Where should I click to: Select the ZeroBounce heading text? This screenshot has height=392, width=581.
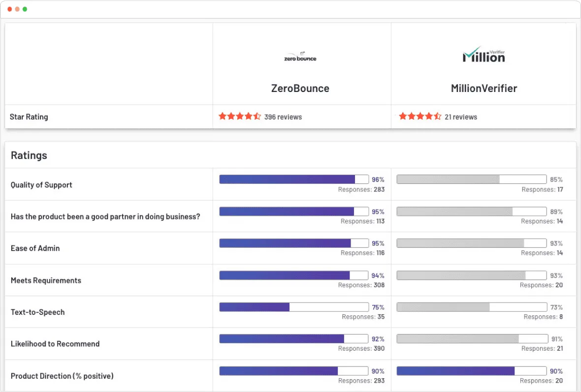(300, 89)
